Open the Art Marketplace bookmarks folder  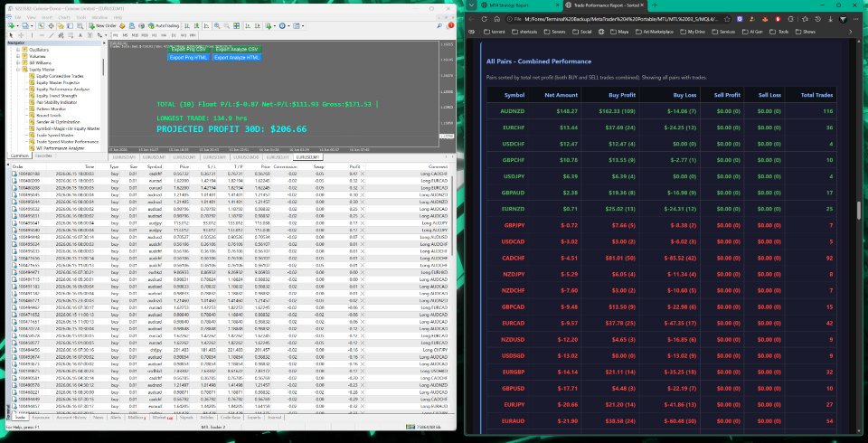tap(655, 32)
